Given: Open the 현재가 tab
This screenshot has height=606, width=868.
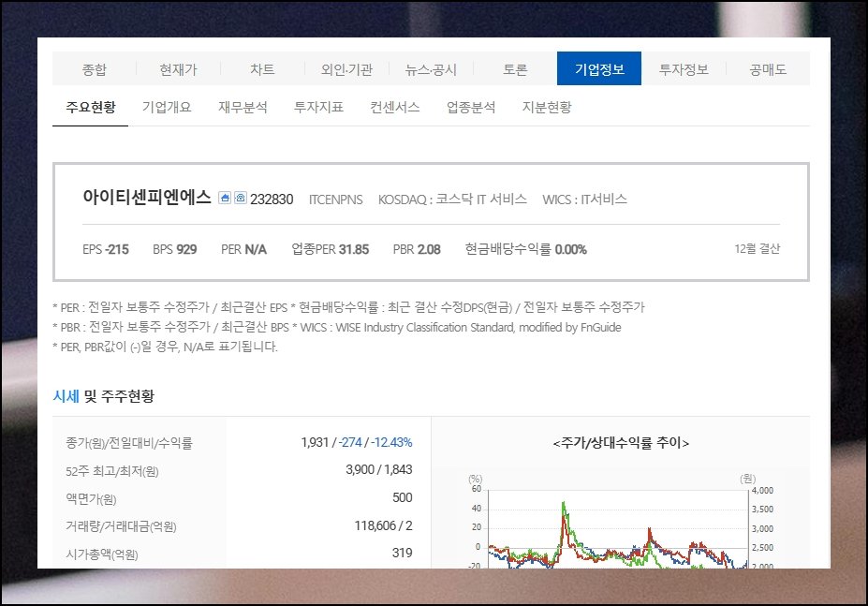Looking at the screenshot, I should pyautogui.click(x=178, y=68).
